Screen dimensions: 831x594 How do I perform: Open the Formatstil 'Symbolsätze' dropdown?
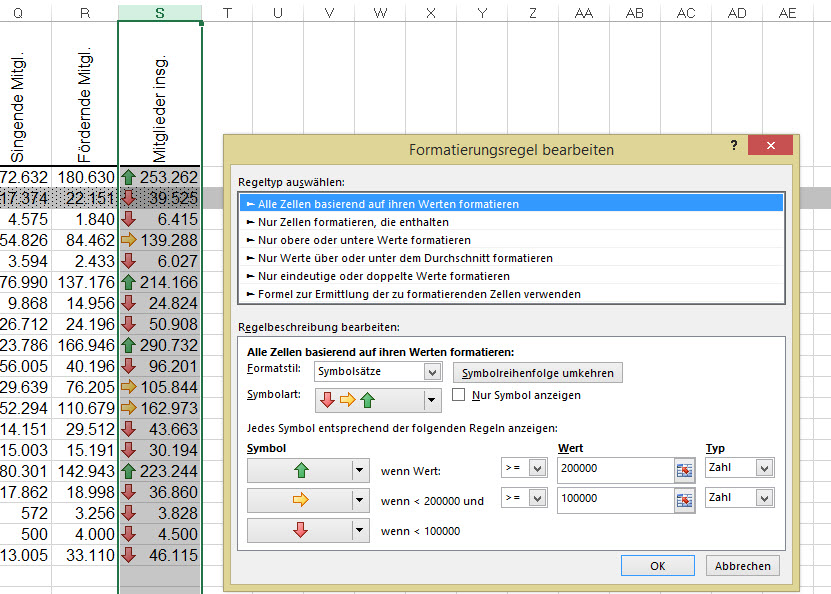432,372
